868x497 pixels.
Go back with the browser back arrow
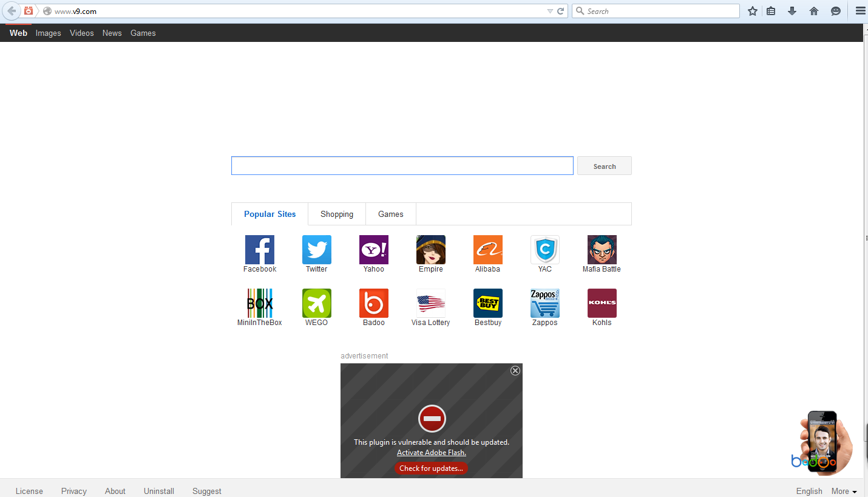[x=12, y=11]
